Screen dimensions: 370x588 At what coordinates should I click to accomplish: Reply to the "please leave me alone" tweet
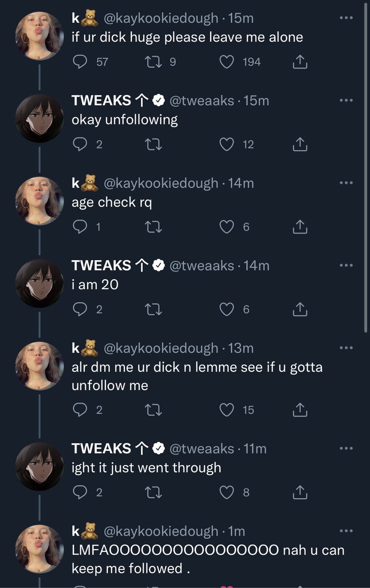[x=80, y=62]
